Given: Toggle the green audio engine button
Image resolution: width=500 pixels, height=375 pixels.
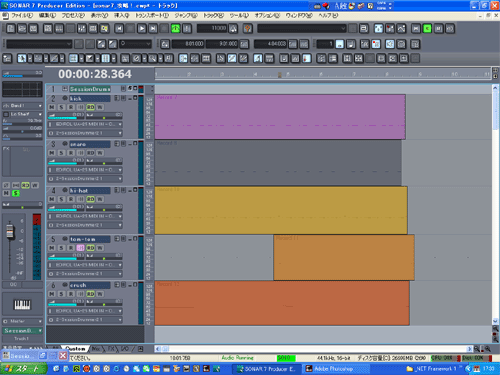Looking at the screenshot, I should 176,29.
